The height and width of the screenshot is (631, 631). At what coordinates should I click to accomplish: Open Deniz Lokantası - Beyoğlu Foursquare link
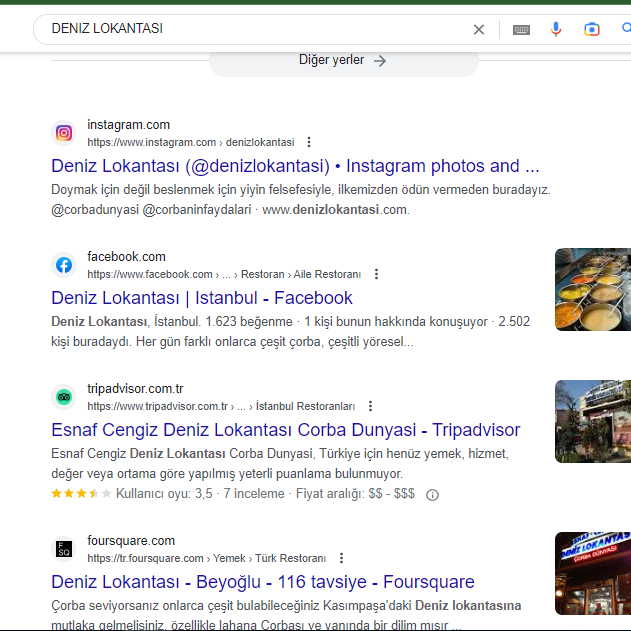coord(263,582)
